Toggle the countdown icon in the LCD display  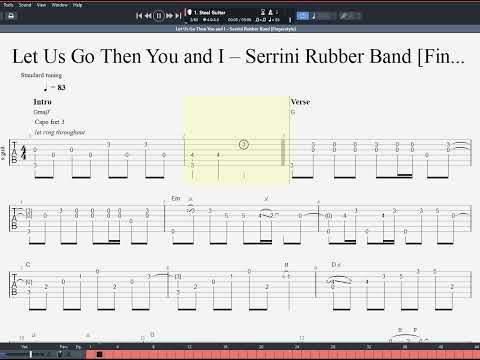263,12
